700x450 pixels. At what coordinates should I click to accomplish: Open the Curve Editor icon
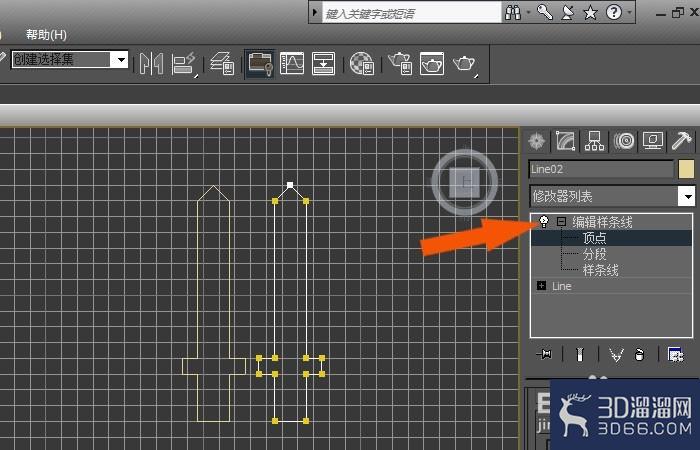[292, 63]
